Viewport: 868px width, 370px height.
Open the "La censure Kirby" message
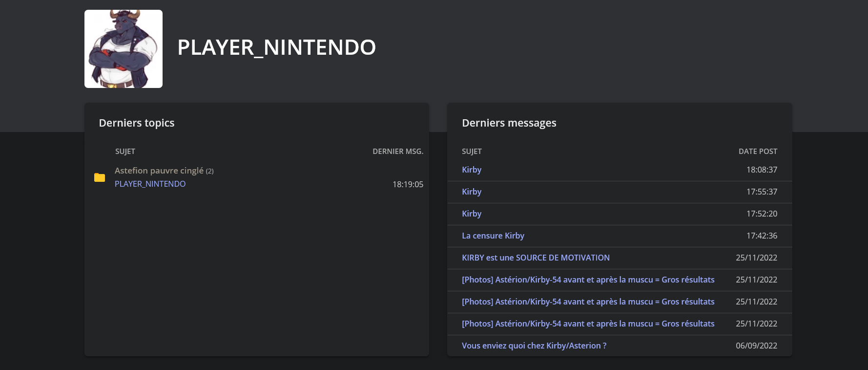click(x=493, y=236)
